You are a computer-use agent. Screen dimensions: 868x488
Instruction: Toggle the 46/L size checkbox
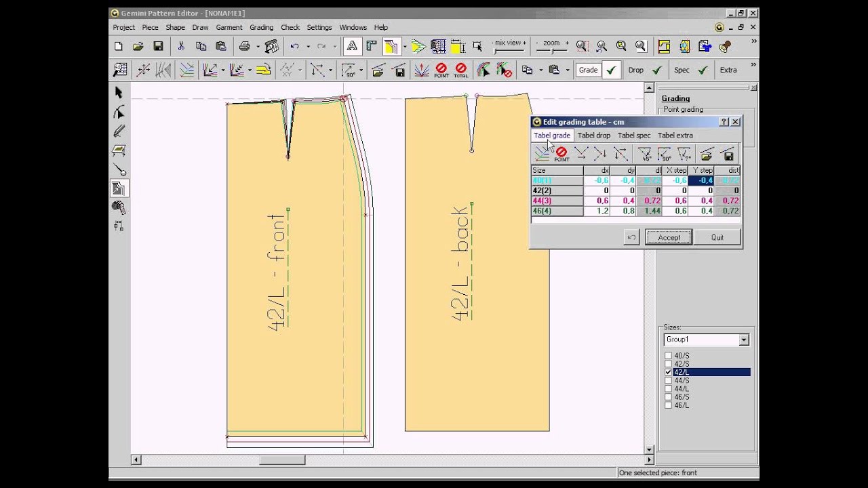pyautogui.click(x=668, y=405)
